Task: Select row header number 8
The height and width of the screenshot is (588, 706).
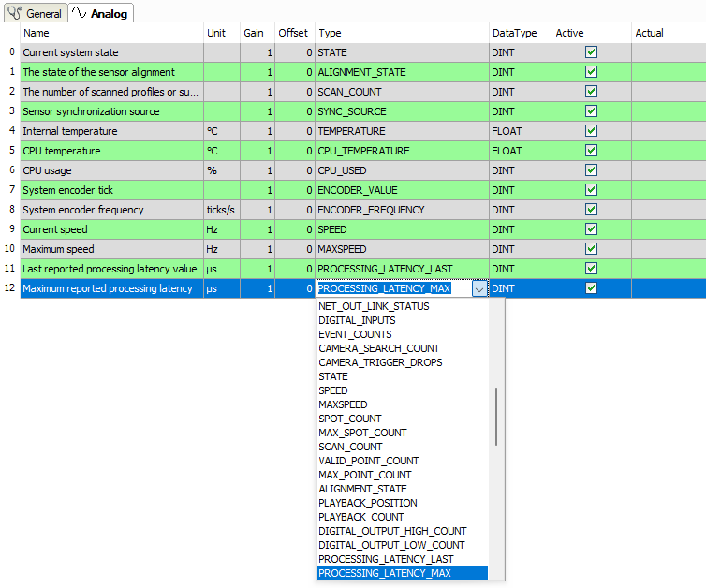Action: (x=9, y=210)
